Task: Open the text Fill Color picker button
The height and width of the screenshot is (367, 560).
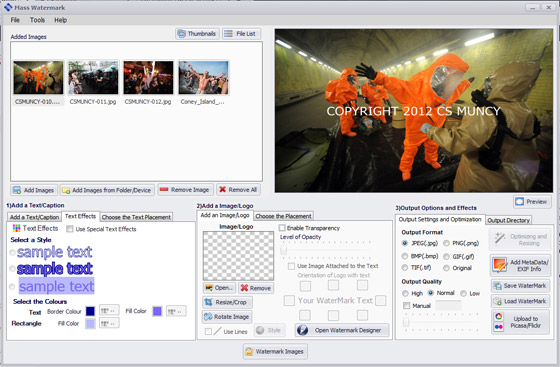Action: point(176,311)
